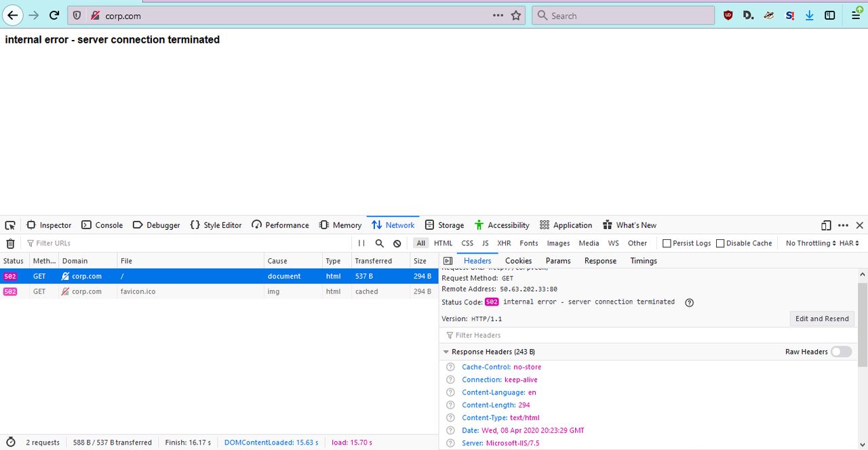Click the Edit and Resend button
The image size is (868, 450).
[822, 319]
